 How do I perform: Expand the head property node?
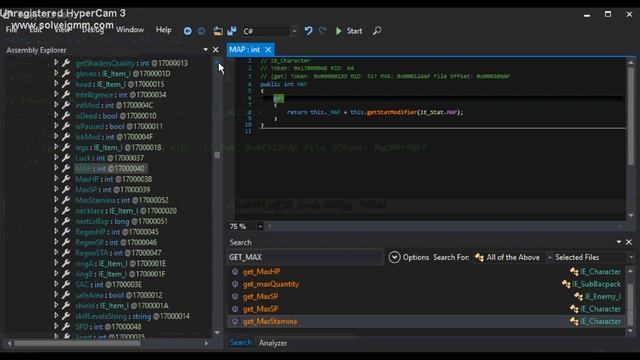[x=56, y=84]
